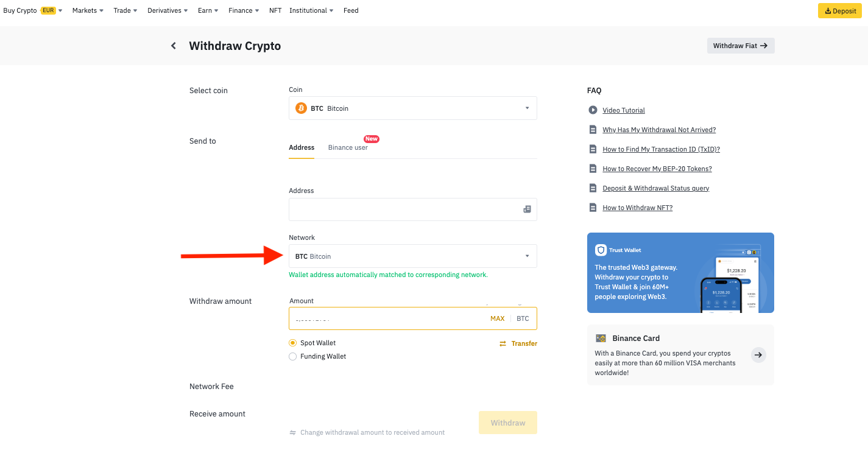Open the Coin dropdown showing BTC Bitcoin

tap(412, 108)
